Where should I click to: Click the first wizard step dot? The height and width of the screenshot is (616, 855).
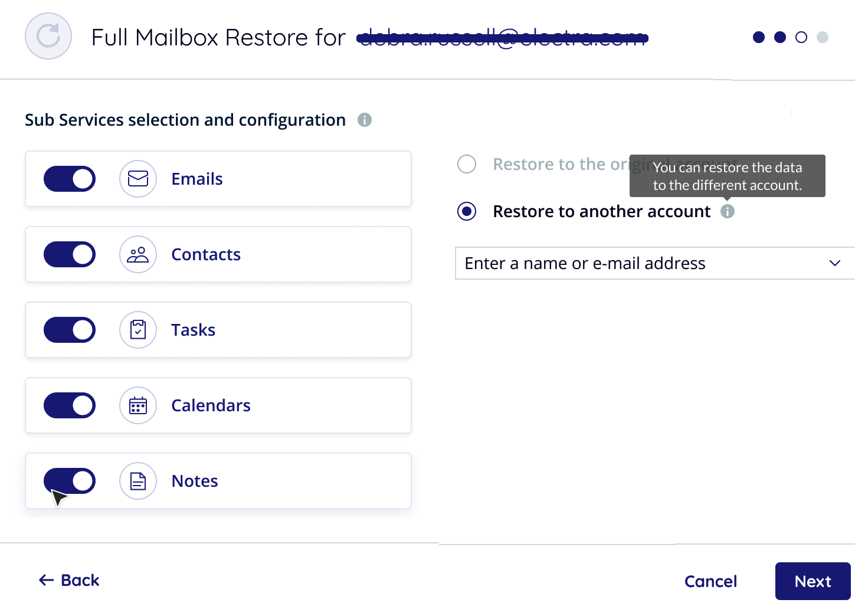tap(759, 37)
